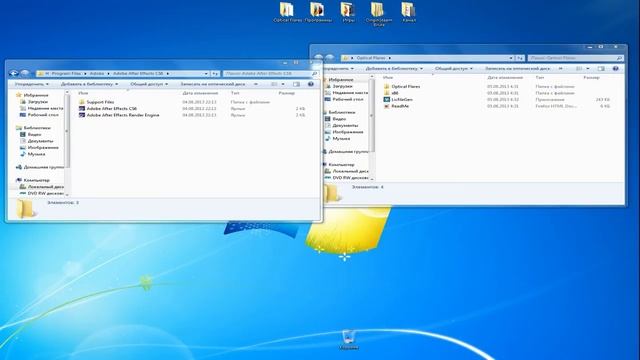
Task: Change view icon in Optical Flares window
Action: point(579,69)
